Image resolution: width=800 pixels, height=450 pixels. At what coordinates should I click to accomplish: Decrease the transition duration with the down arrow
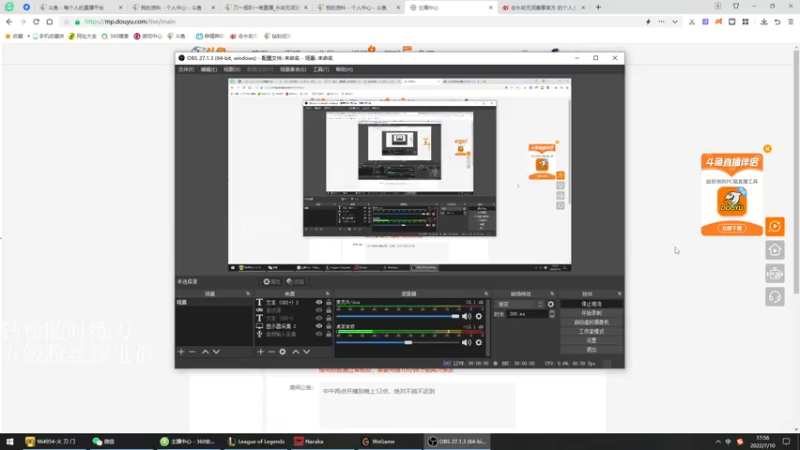[552, 317]
